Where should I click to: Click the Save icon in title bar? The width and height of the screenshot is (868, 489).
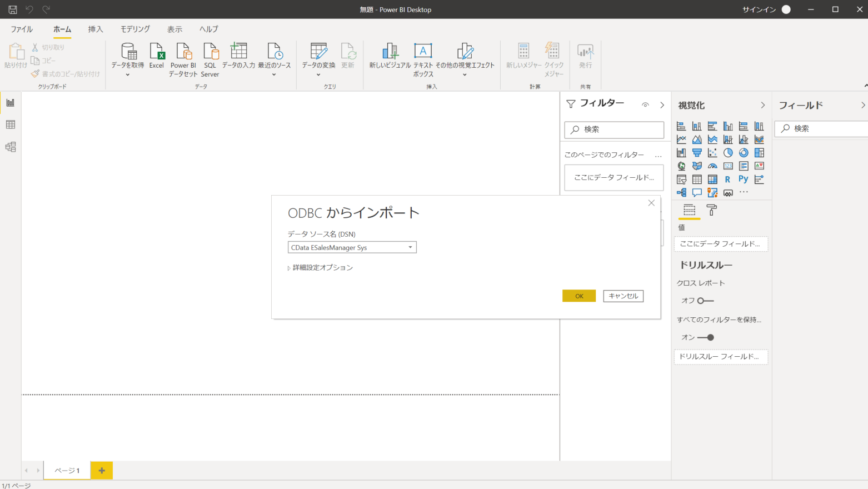[12, 9]
